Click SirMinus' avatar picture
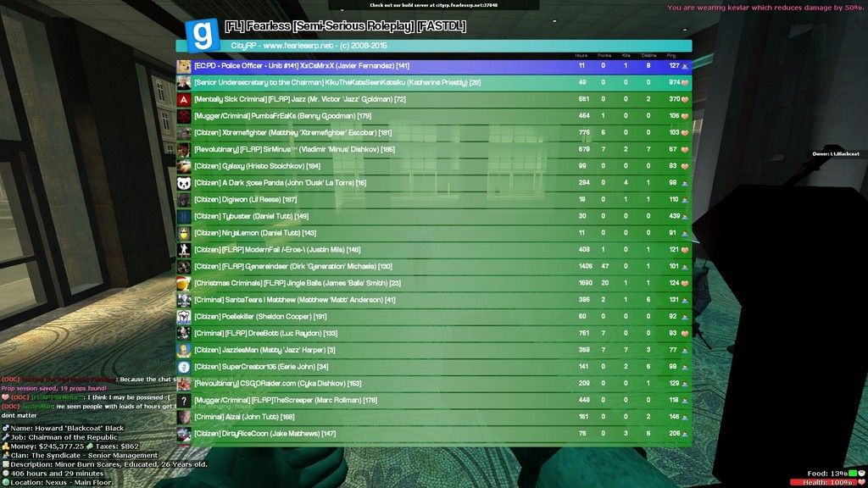868x488 pixels. click(x=184, y=150)
